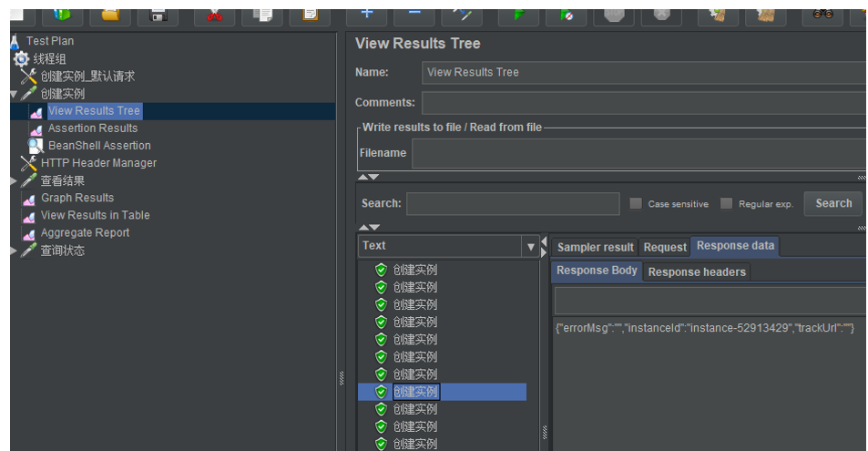Switch to the Response Body tab
This screenshot has height=451, width=868.
click(597, 271)
